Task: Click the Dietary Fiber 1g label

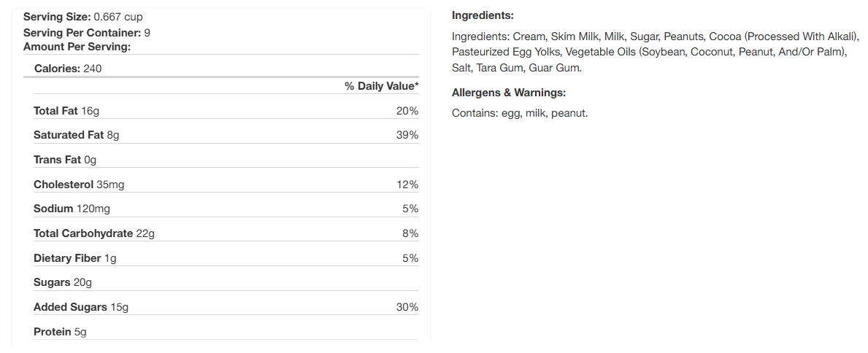Action: point(75,258)
